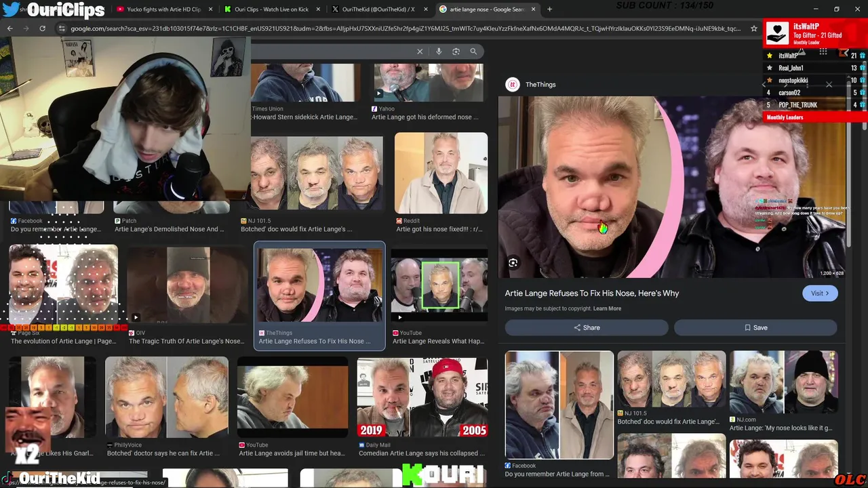The width and height of the screenshot is (868, 488).
Task: Click itsWaltP in the gifter leaderboard
Action: tap(789, 56)
